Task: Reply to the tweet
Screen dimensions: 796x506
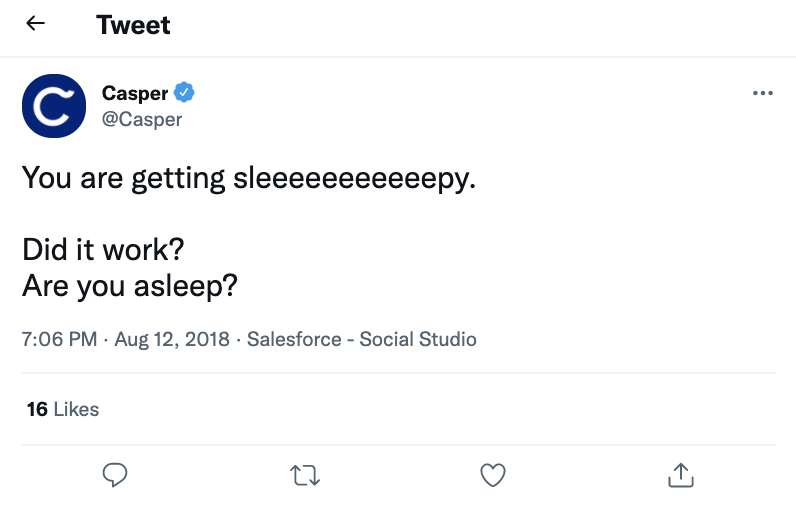Action: coord(117,474)
